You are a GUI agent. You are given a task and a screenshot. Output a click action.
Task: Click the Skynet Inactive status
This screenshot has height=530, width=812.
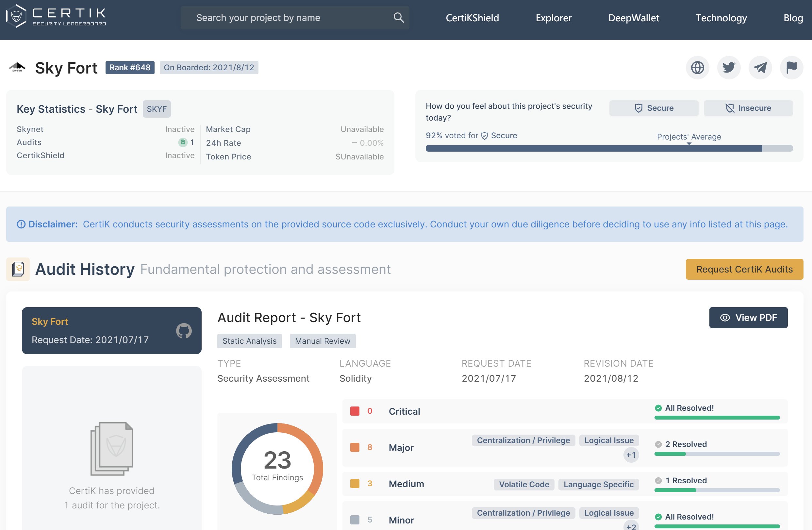(180, 129)
